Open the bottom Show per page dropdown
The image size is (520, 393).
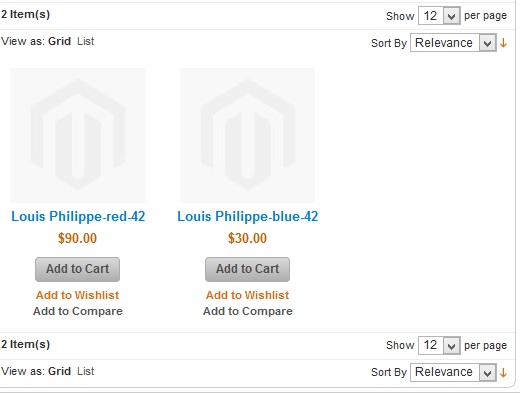pyautogui.click(x=439, y=345)
